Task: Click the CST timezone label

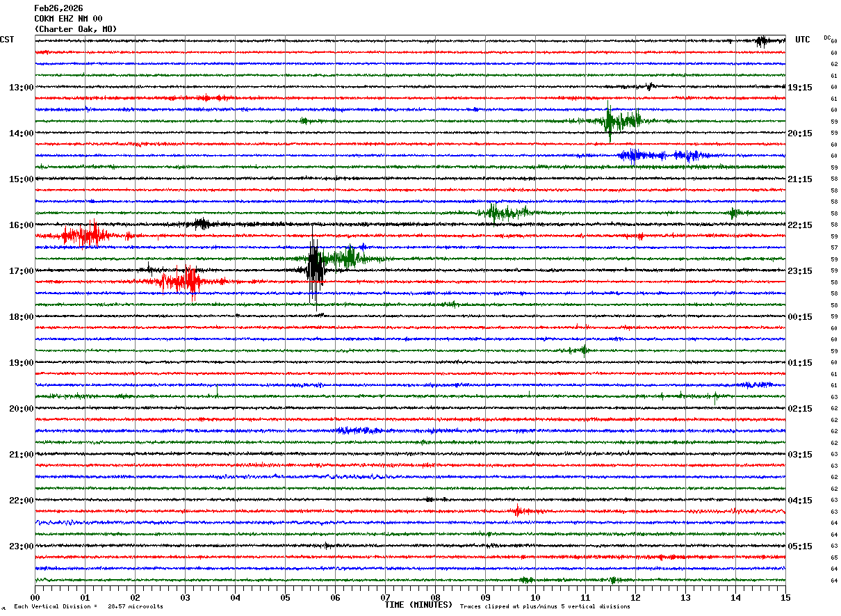Action: click(x=7, y=40)
